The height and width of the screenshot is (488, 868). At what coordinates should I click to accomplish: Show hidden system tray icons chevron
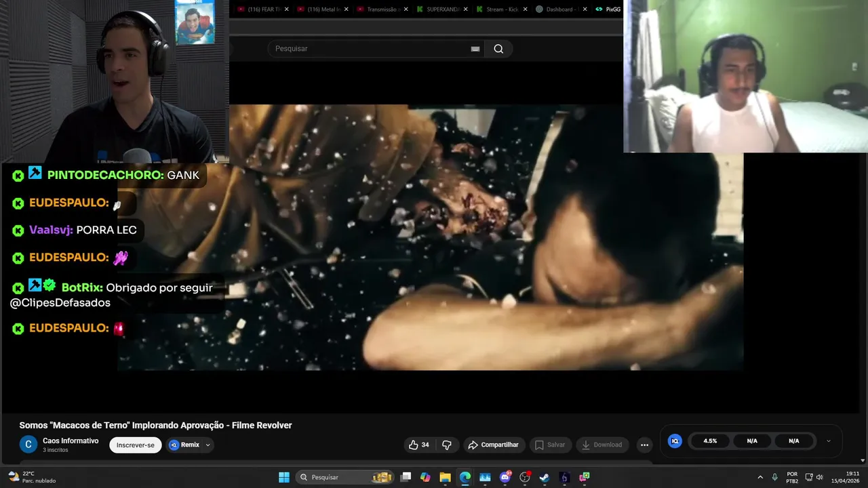point(759,477)
